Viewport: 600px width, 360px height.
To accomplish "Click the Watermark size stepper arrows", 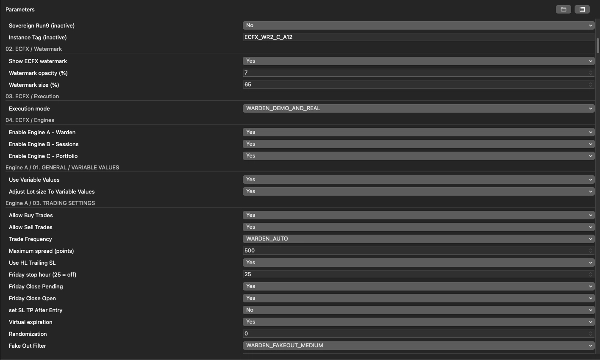I will click(x=590, y=85).
